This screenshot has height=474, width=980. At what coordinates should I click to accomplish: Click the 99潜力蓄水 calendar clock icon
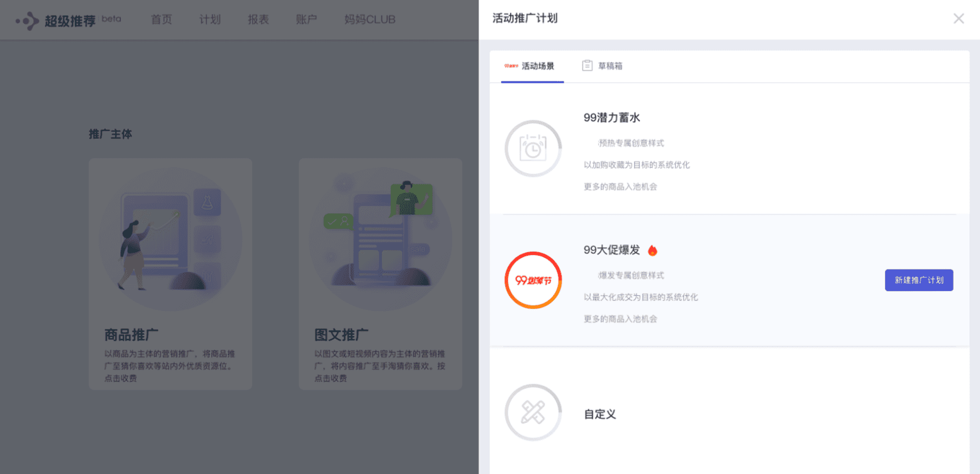pos(533,149)
